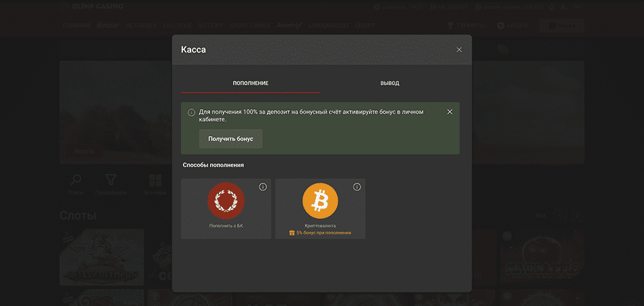
Task: Click the Слоты section heading
Action: 78,215
